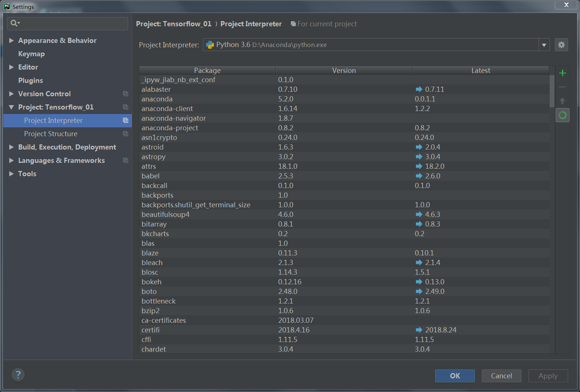The image size is (580, 392).
Task: Click the Version column header
Action: [344, 70]
